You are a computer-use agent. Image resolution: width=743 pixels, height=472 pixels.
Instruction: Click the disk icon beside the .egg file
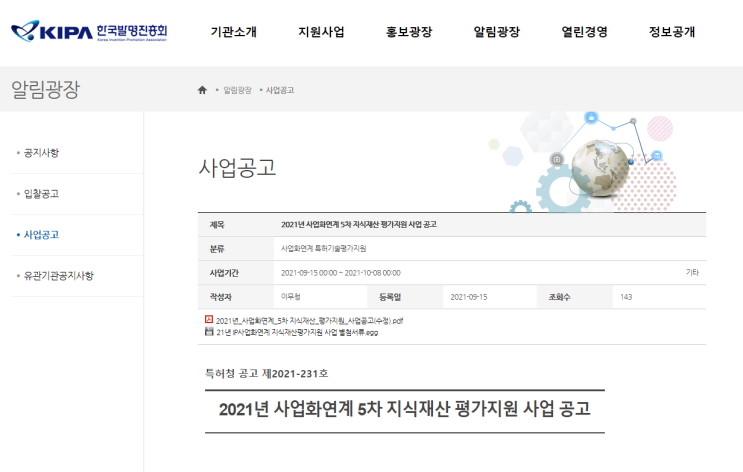click(x=209, y=331)
